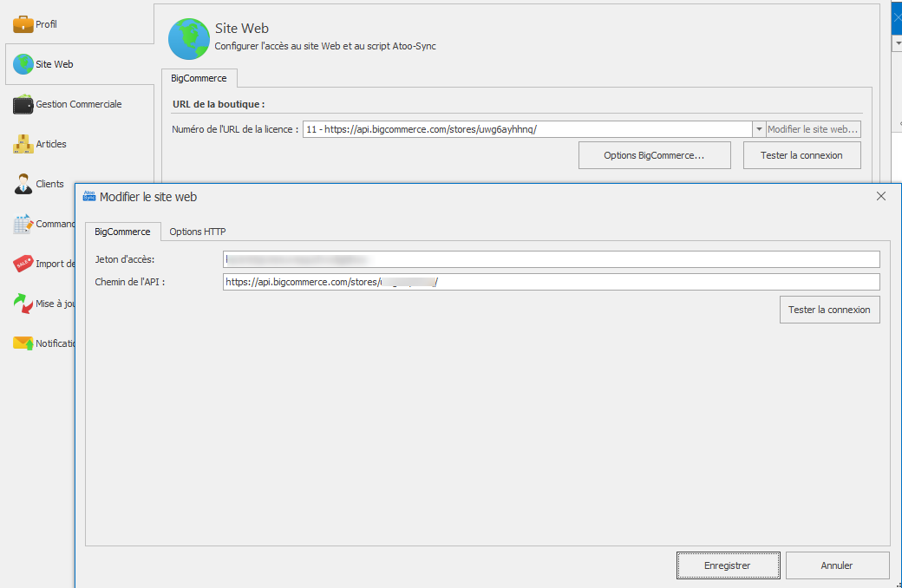
Task: Expand the licence URL number dropdown arrow
Action: coord(759,129)
